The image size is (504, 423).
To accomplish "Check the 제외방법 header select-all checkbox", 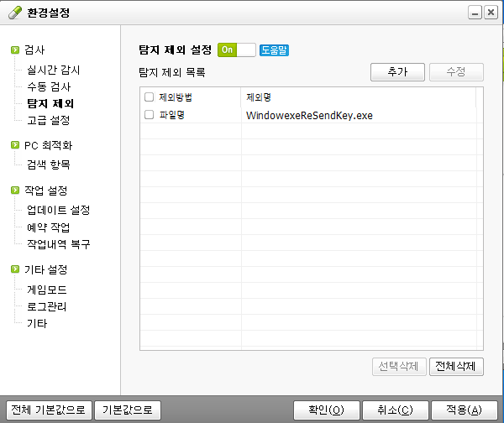I will click(x=149, y=97).
